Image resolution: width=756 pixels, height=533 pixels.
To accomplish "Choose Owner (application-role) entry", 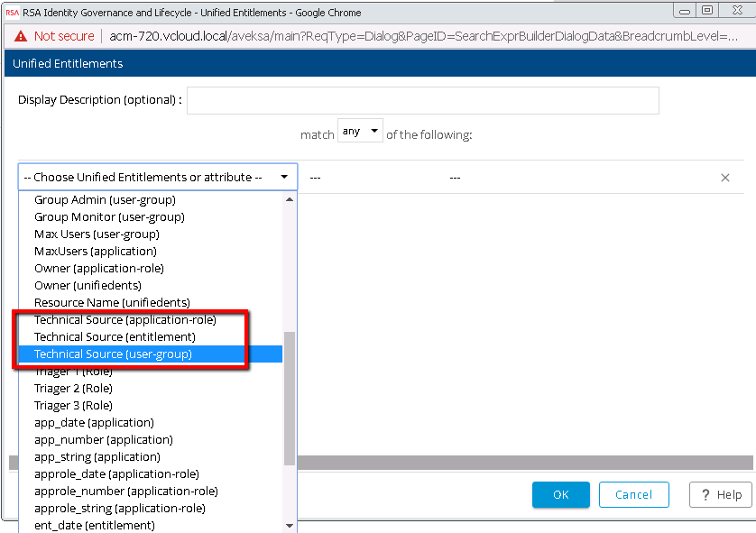I will pos(99,269).
